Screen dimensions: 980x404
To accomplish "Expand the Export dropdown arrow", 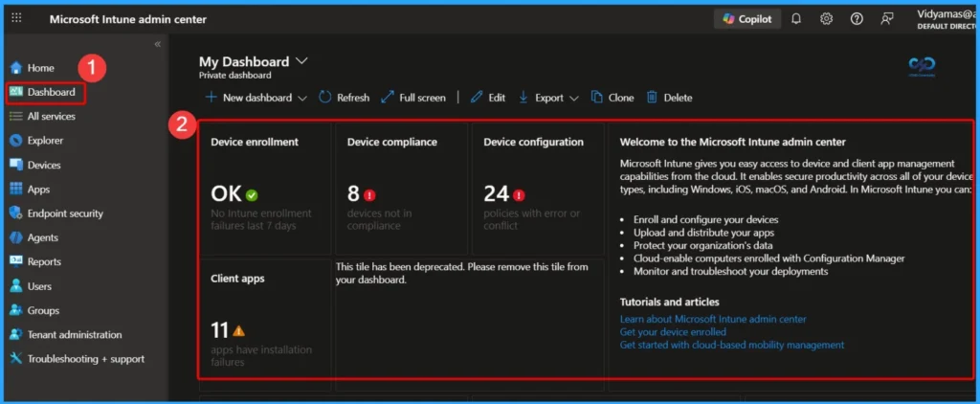I will point(574,99).
